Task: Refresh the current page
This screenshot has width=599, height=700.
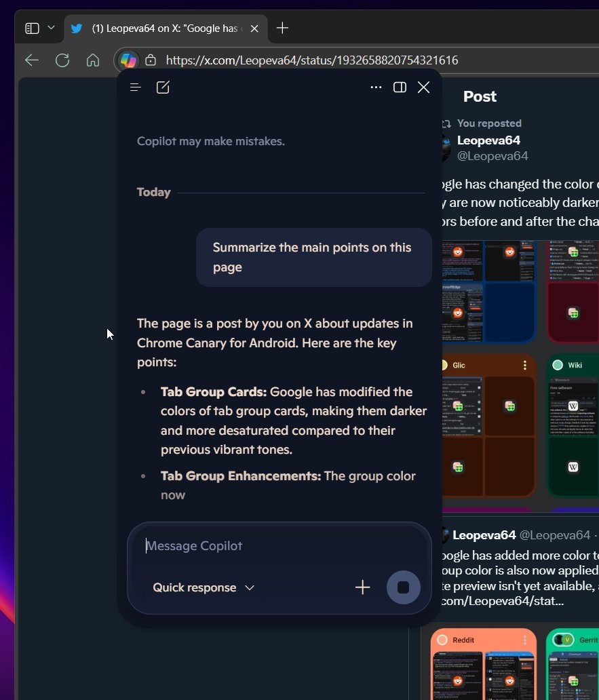Action: [62, 60]
